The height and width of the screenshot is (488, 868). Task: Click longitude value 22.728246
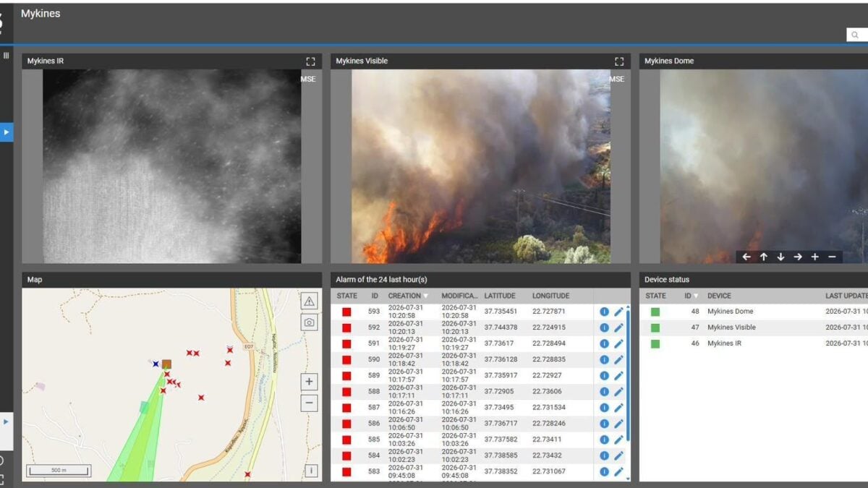click(x=549, y=424)
